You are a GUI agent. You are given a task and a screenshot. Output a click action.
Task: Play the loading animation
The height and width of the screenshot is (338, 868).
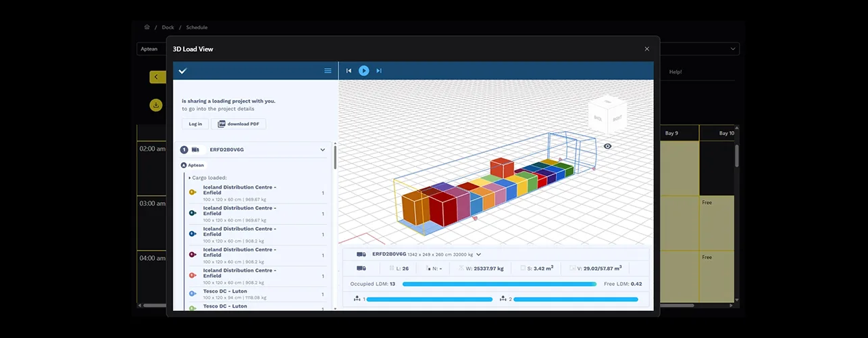coord(364,70)
